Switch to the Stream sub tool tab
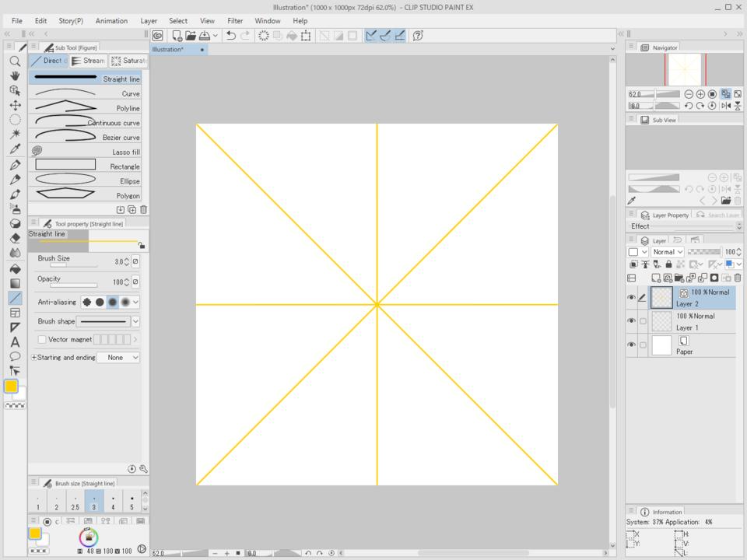This screenshot has height=560, width=747. coord(89,61)
